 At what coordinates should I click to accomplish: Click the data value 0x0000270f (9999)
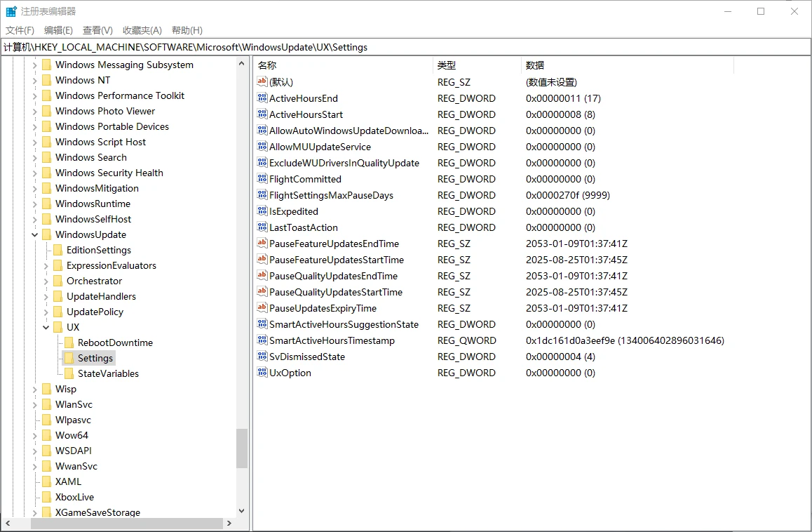point(567,195)
